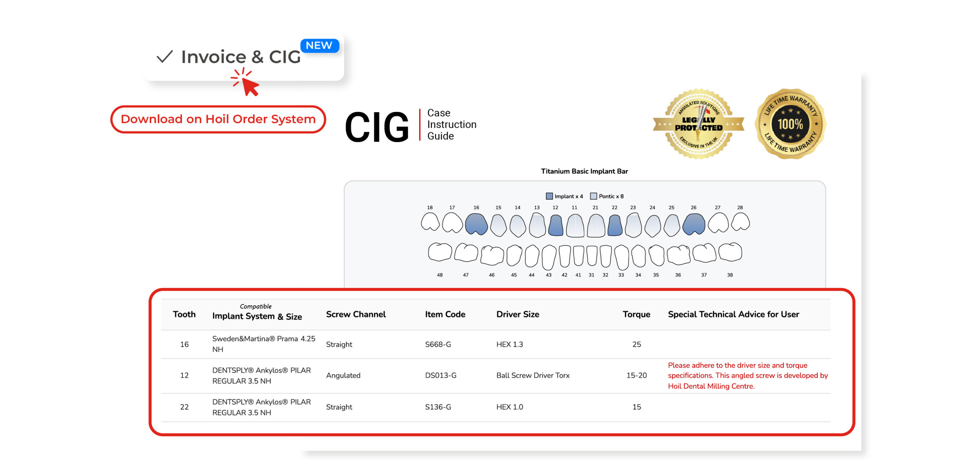
Task: Click Ball Screw Driver Torx cell
Action: tap(533, 375)
